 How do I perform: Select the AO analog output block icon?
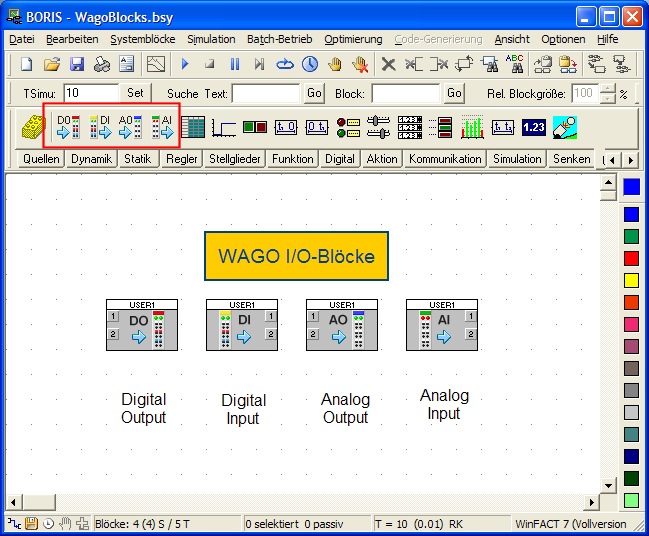click(x=130, y=127)
